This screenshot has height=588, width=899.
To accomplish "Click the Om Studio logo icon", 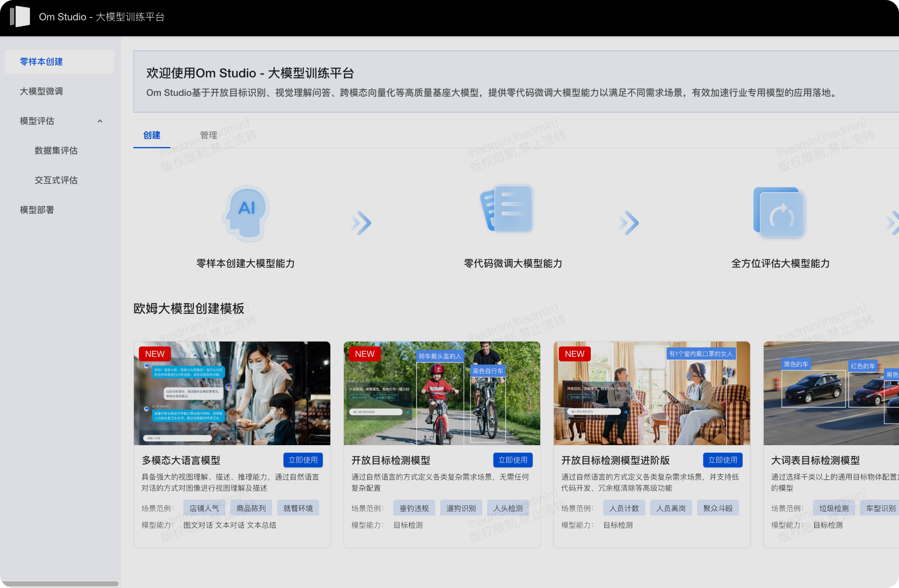I will pos(20,17).
